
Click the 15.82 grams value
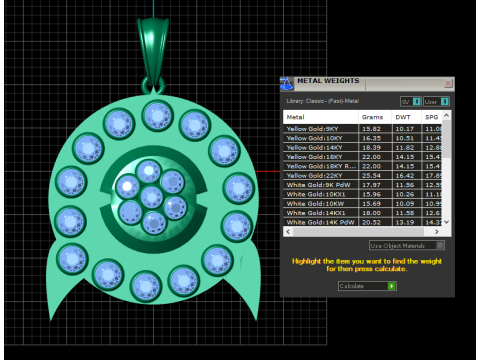[371, 129]
